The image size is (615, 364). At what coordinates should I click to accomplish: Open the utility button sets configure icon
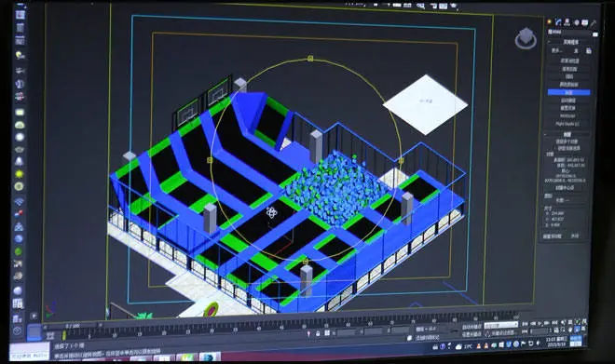click(x=589, y=51)
